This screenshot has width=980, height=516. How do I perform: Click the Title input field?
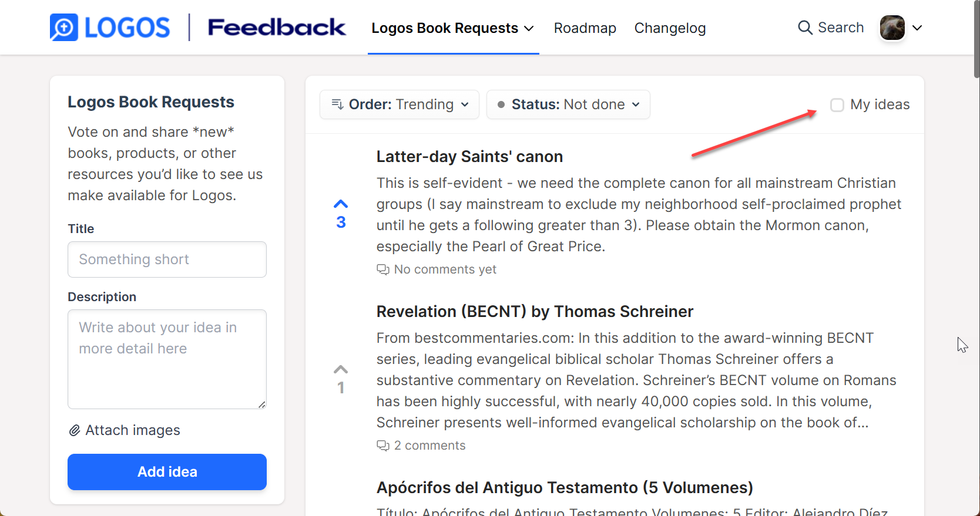pos(167,259)
